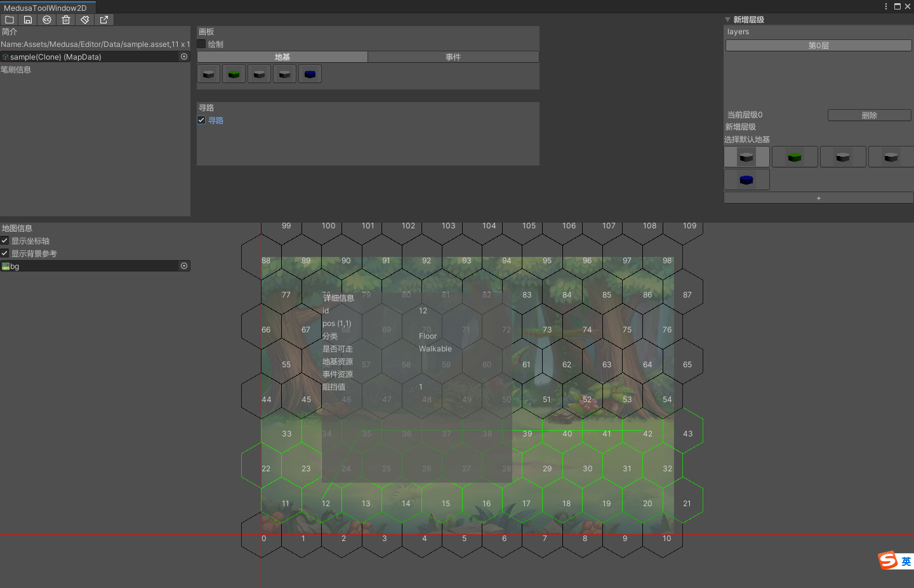Select the fourth brush tile under 地基

coord(284,74)
